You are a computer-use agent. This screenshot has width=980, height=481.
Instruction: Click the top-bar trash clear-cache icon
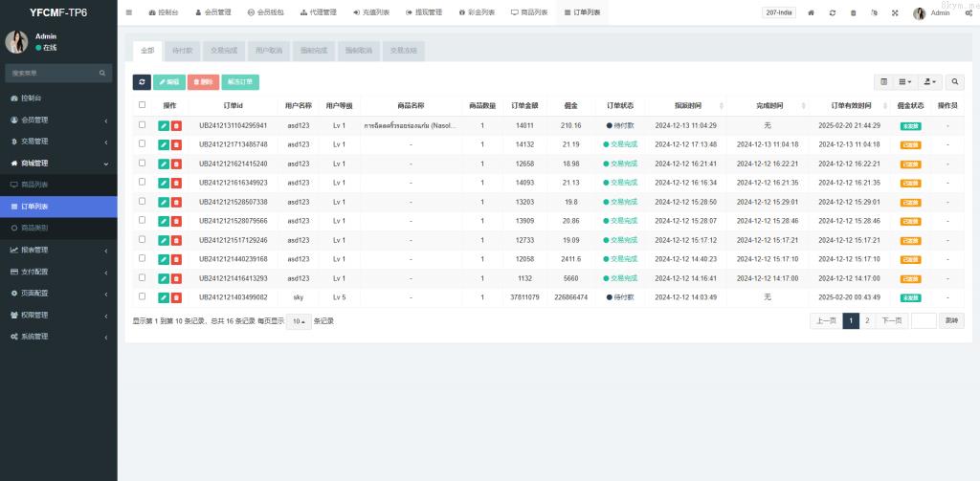pos(854,13)
